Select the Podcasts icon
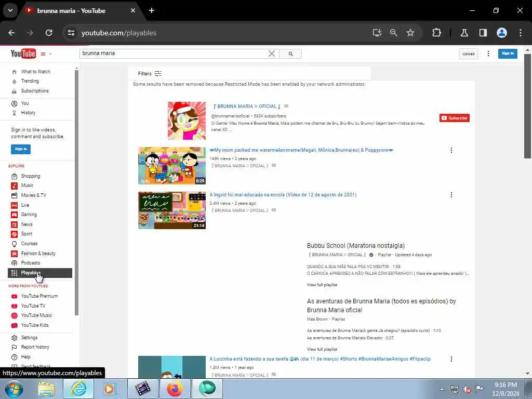The width and height of the screenshot is (532, 399). (14, 263)
